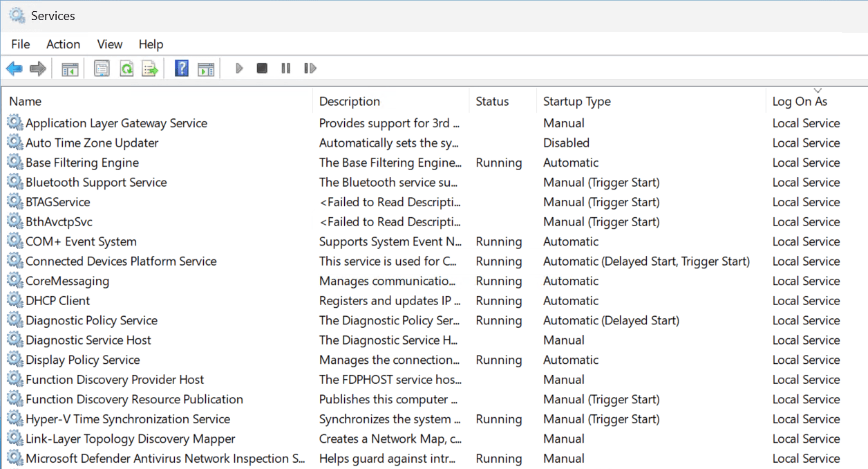Click the gear icon beside Base Filtering Engine
Screen dimensions: 868x469
(x=15, y=163)
